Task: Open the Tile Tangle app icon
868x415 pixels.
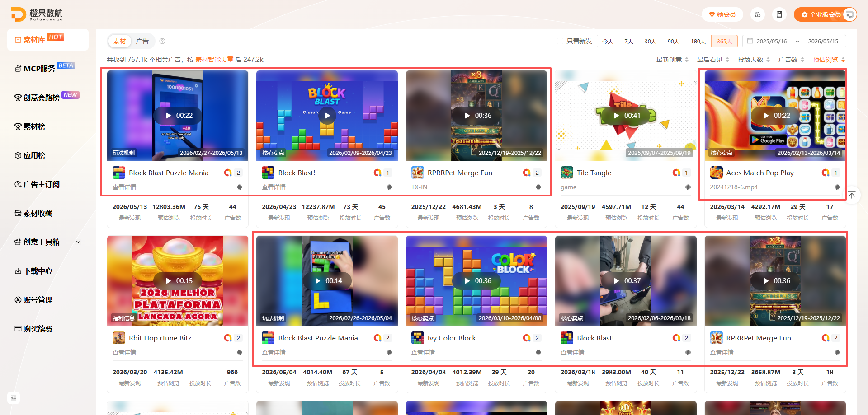Action: tap(567, 173)
